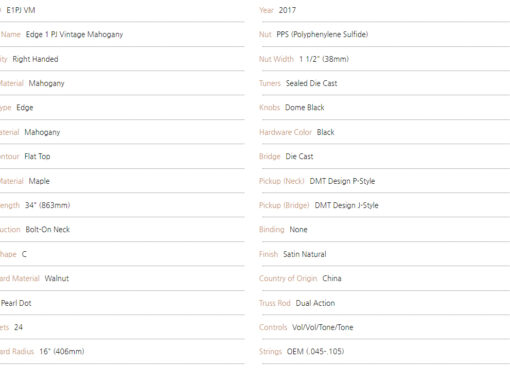
Task: Select the 'PPS (Polyphenylene Sulfide)' nut value
Action: [x=322, y=34]
